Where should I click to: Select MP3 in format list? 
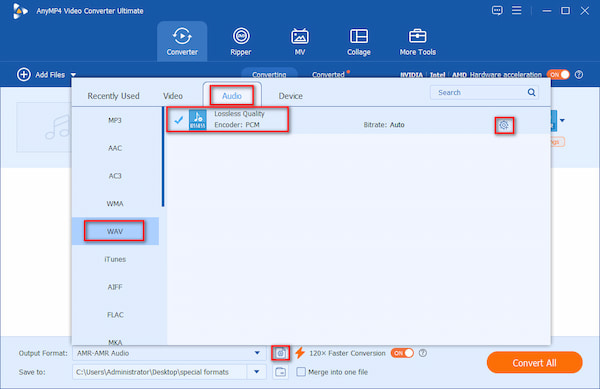115,120
